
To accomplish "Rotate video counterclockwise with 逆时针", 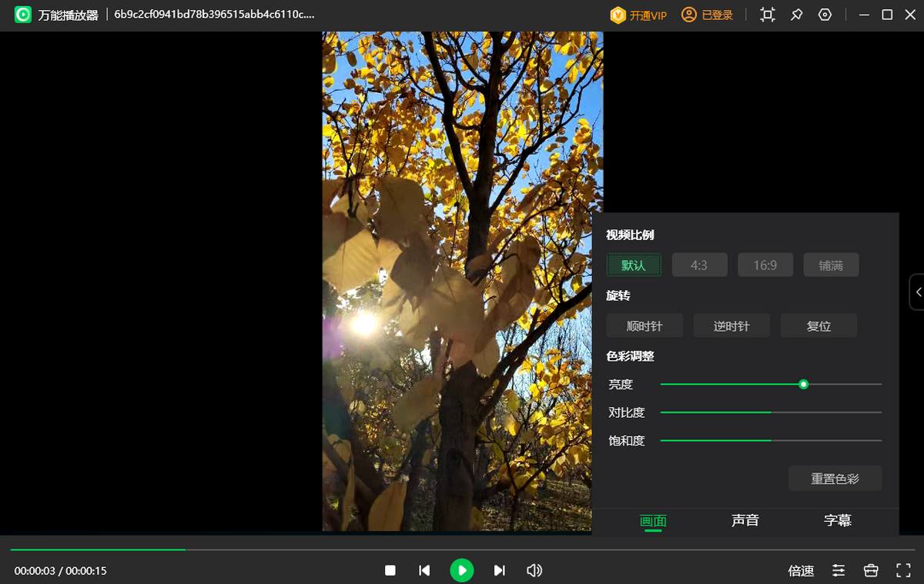I will coord(731,325).
